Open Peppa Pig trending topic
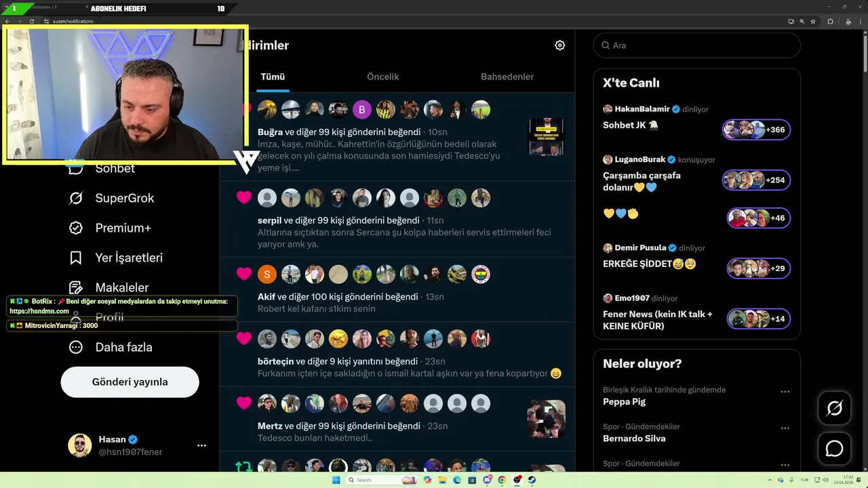The width and height of the screenshot is (868, 488). point(624,401)
